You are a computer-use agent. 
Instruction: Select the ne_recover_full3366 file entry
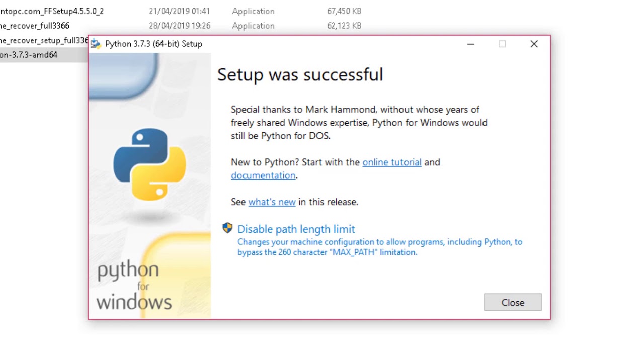pos(35,26)
